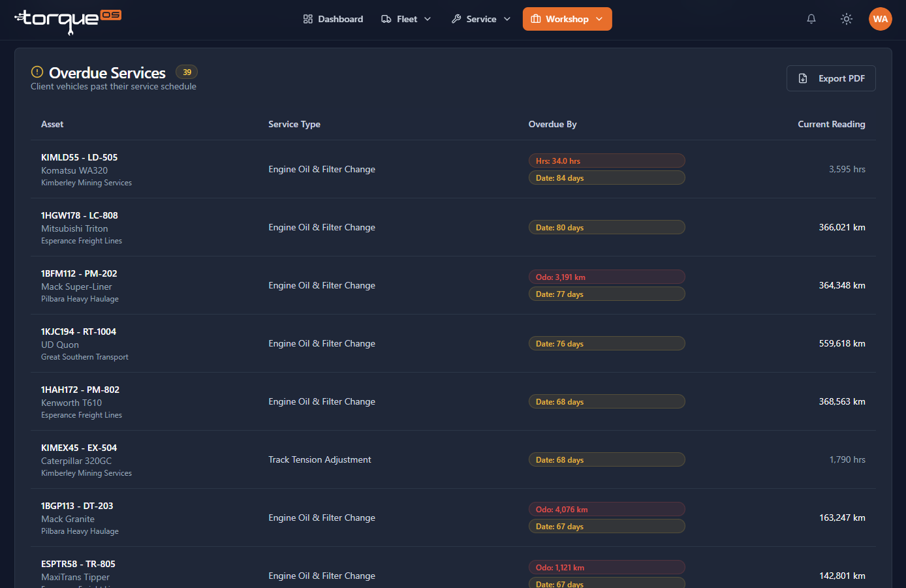This screenshot has width=906, height=588.
Task: Select the Mack Granite model text
Action: coord(68,519)
